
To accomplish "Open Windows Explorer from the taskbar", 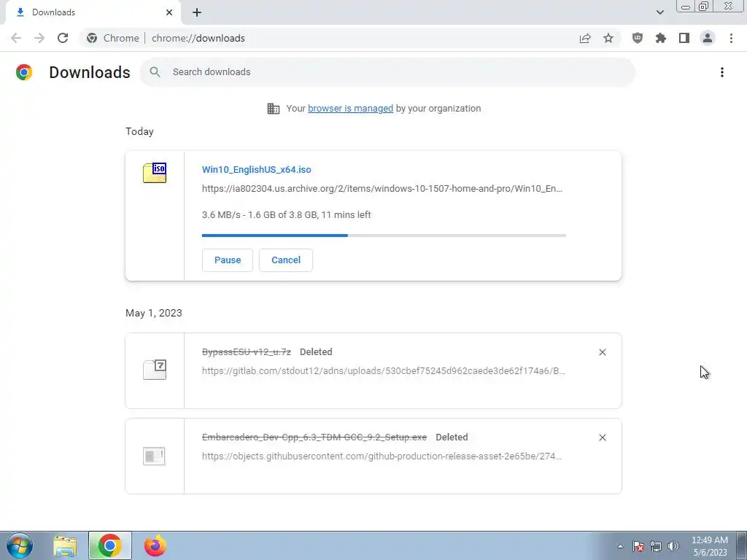I will (x=65, y=546).
